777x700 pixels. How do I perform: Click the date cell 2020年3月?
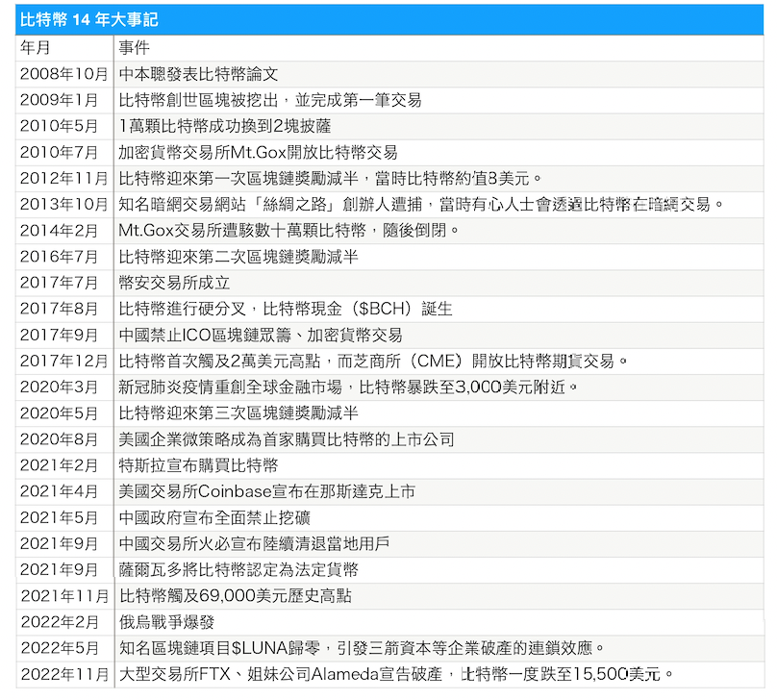coord(59,387)
